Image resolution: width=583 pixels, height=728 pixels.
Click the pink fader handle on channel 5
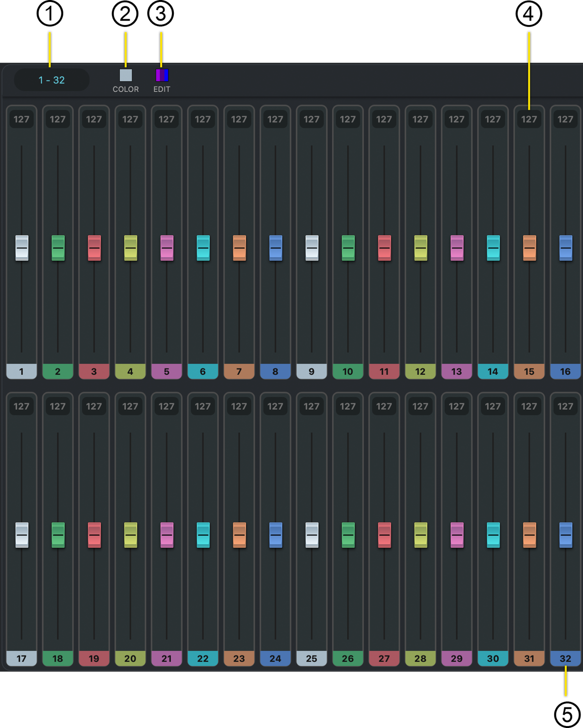[167, 248]
